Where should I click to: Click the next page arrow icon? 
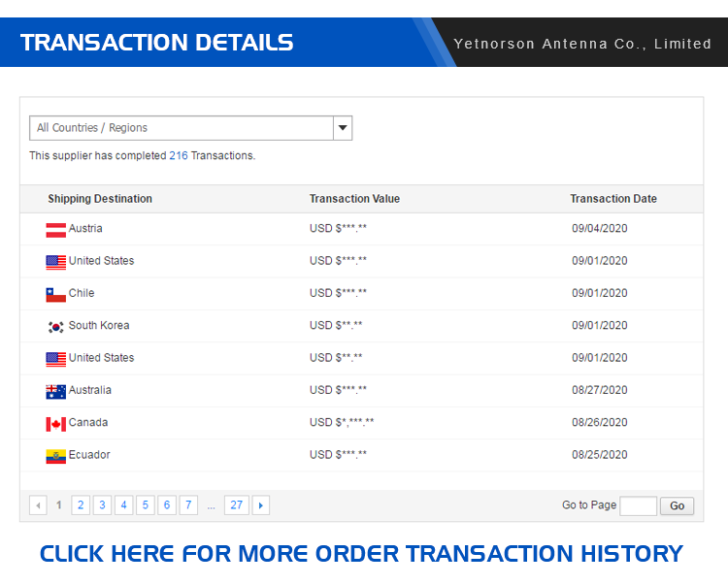click(261, 505)
